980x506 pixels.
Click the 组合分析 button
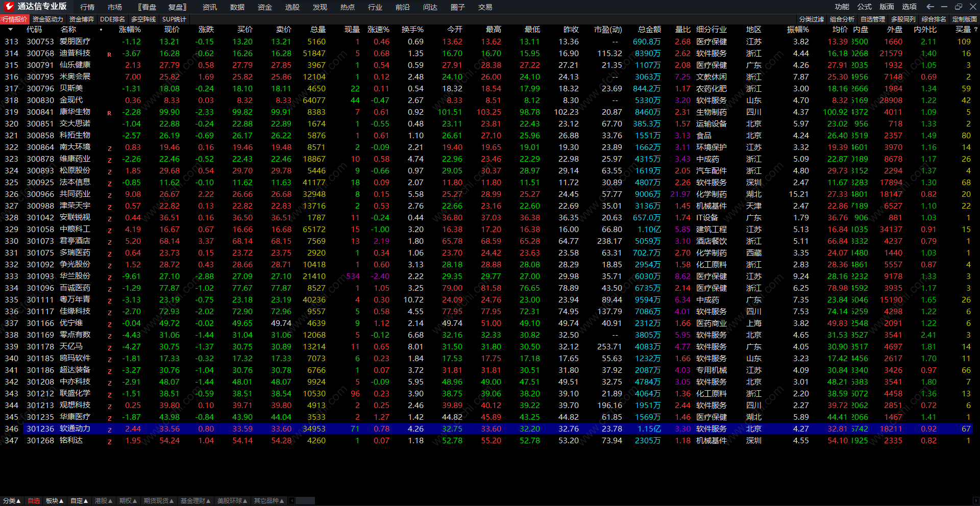(842, 19)
